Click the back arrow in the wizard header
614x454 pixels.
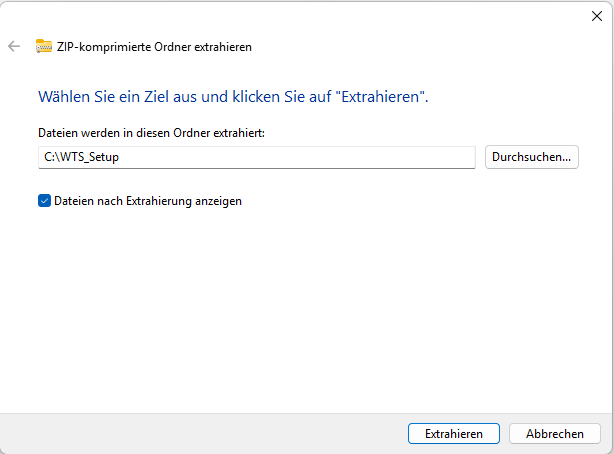[14, 46]
